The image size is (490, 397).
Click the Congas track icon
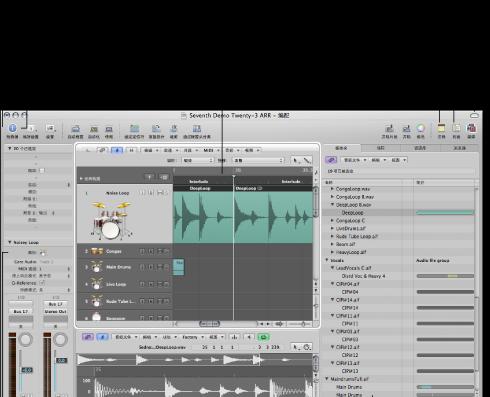97,251
